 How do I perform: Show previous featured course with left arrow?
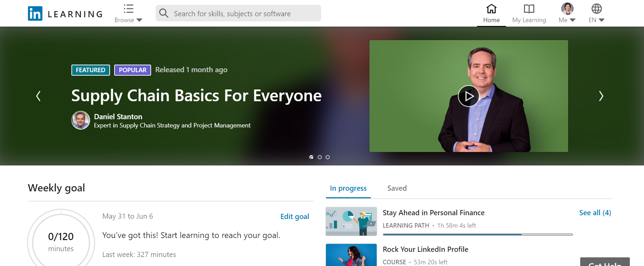tap(38, 96)
